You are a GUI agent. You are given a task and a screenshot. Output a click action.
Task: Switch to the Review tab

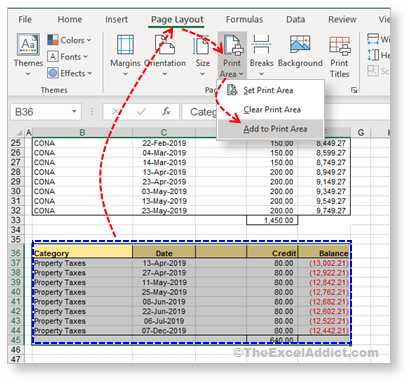[x=342, y=20]
